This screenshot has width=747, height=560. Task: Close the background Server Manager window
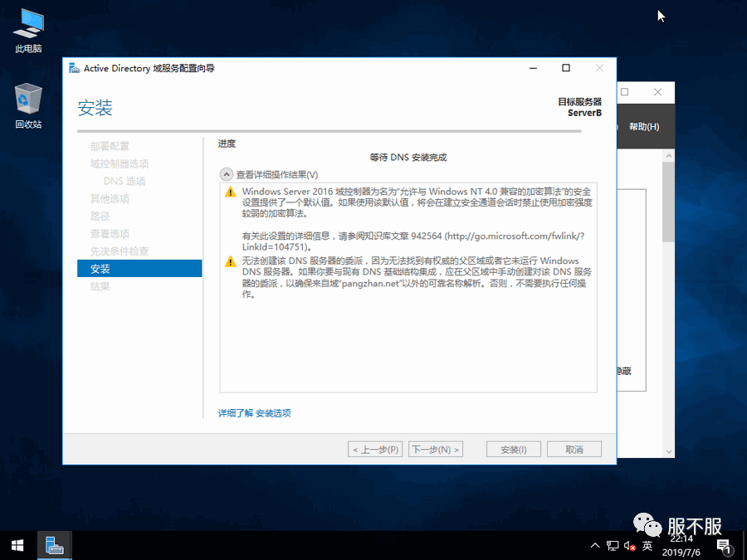click(658, 92)
